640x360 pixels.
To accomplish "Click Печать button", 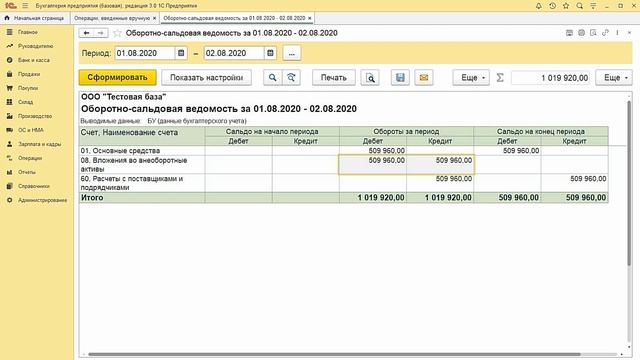I will coord(333,78).
